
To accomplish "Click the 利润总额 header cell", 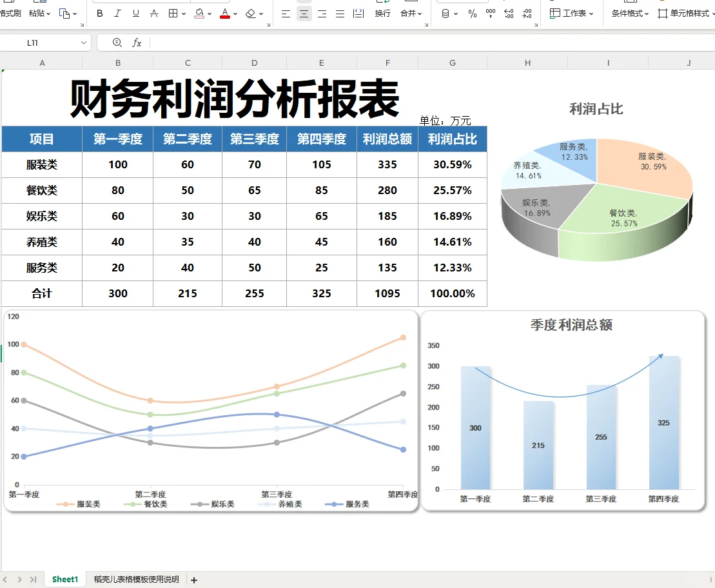I will tap(387, 139).
